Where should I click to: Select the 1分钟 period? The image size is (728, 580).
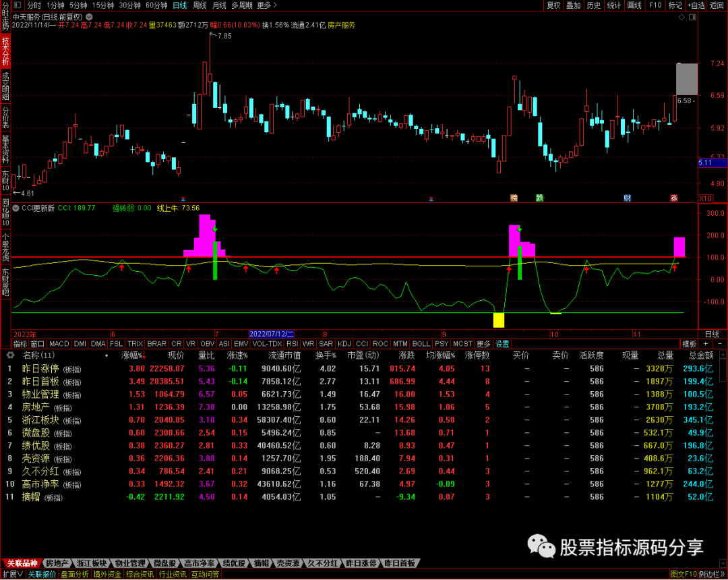click(x=55, y=5)
